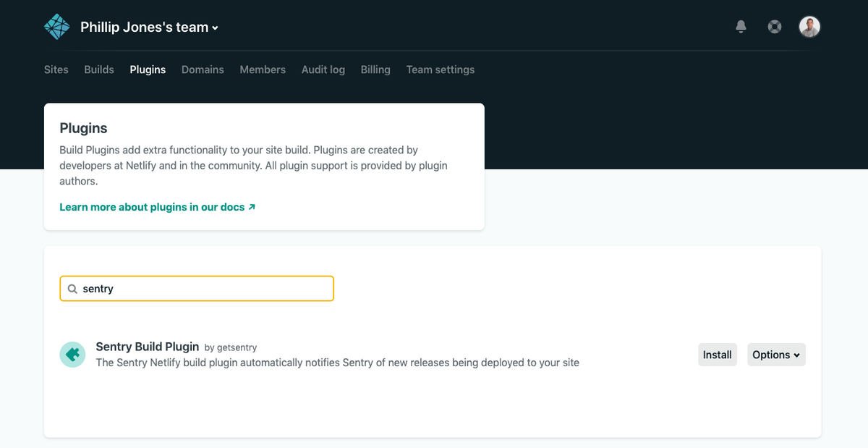Open the plugins documentation link
Screen dimensions: 868x448
152,207
